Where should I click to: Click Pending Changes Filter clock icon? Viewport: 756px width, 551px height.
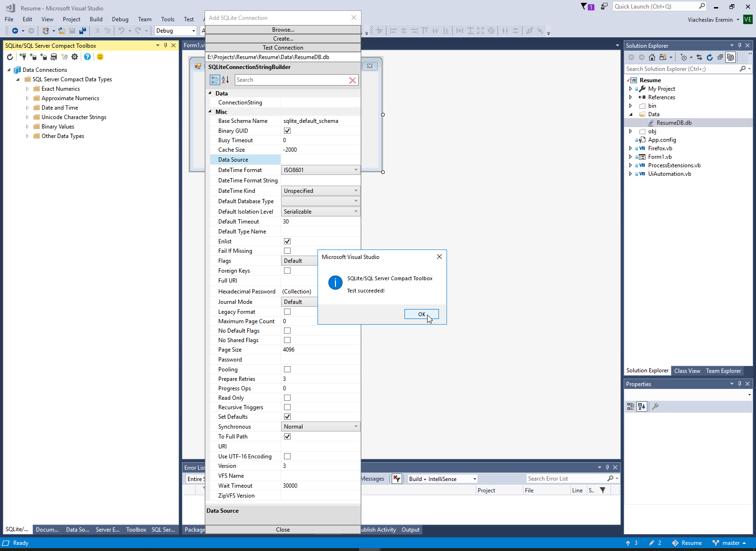[x=684, y=57]
